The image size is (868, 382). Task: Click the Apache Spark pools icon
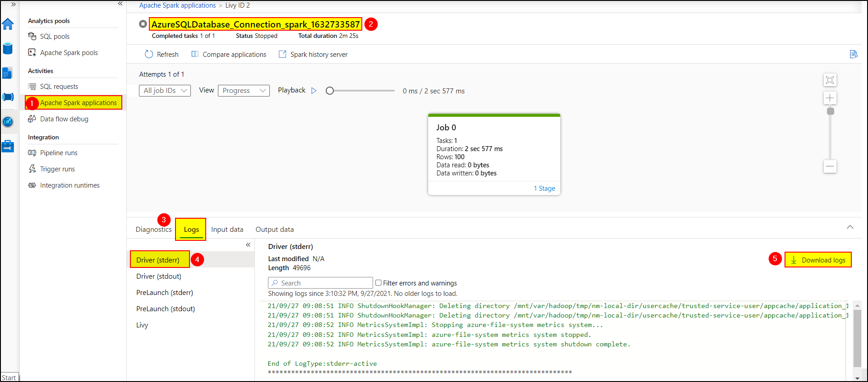[x=32, y=52]
